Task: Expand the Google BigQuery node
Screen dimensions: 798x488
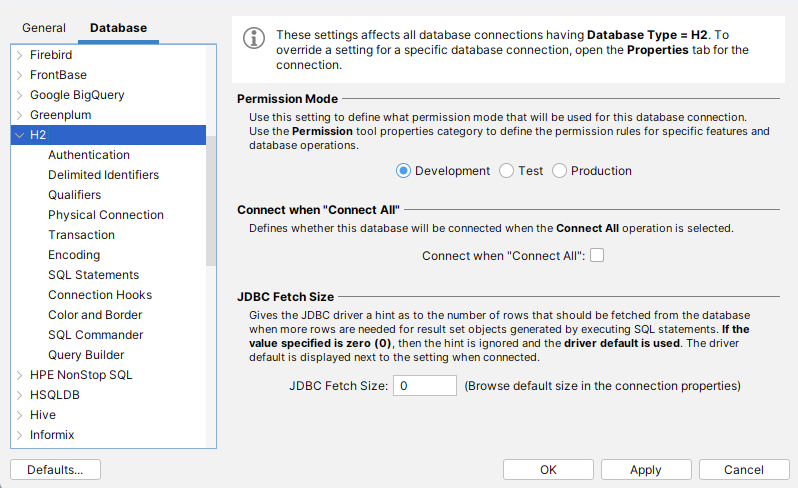Action: [20, 95]
